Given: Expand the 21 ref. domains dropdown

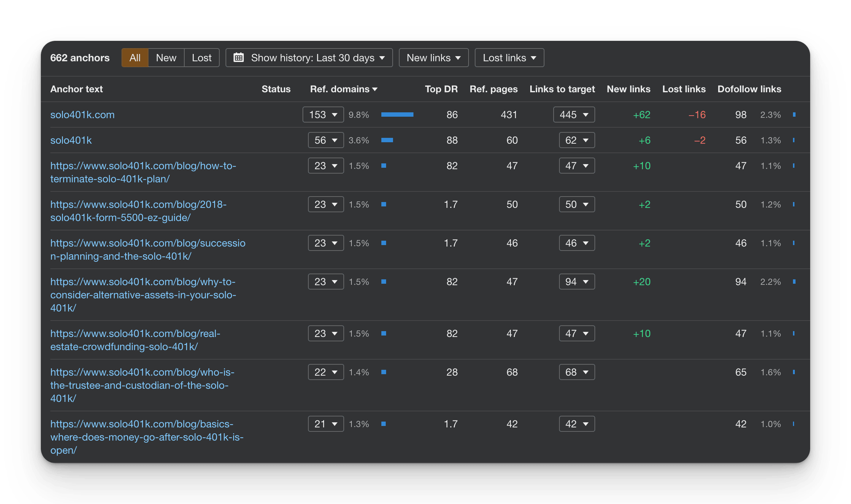Looking at the screenshot, I should click(326, 424).
